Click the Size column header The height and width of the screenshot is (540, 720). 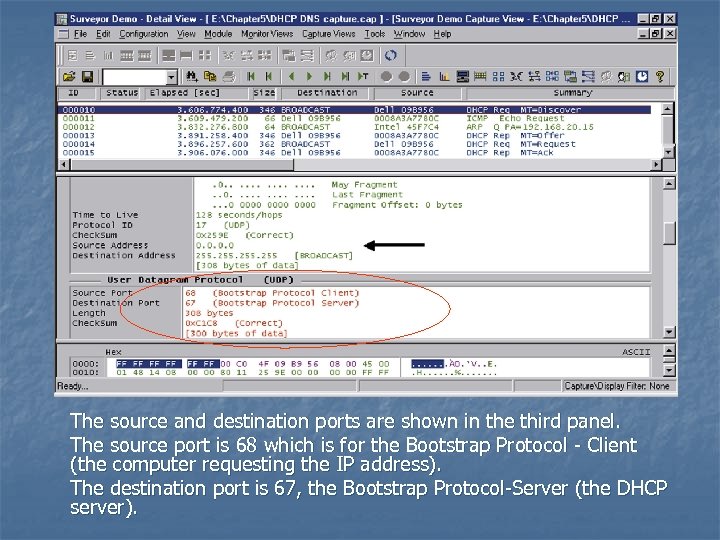tap(264, 93)
